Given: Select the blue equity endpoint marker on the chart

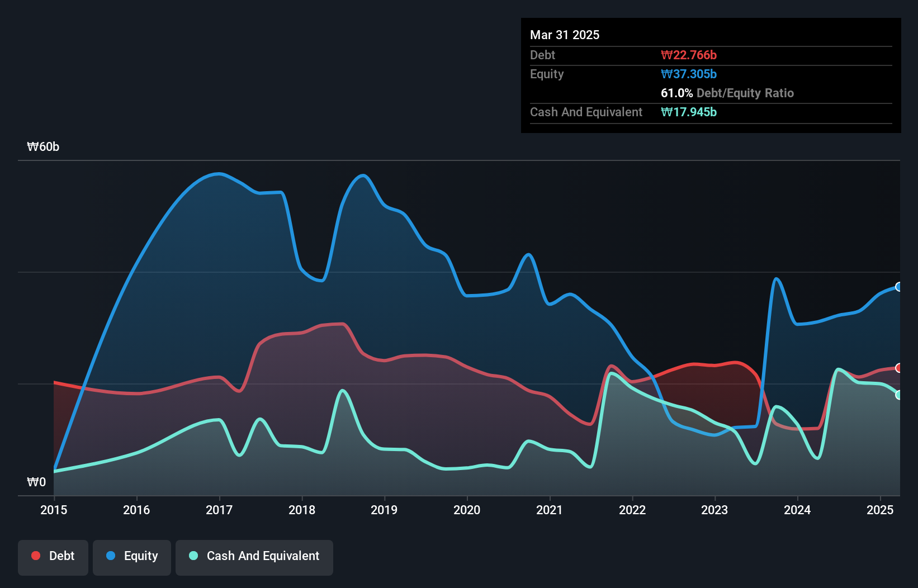Looking at the screenshot, I should [x=898, y=287].
